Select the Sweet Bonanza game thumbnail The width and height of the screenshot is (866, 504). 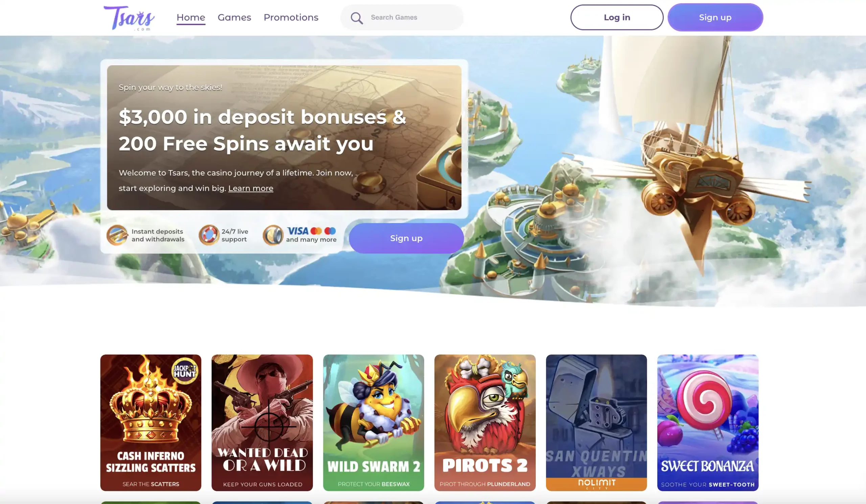pyautogui.click(x=708, y=423)
